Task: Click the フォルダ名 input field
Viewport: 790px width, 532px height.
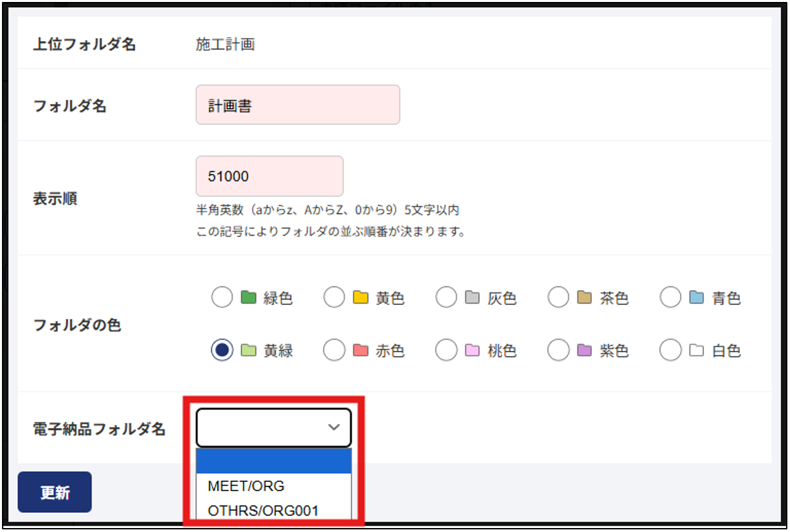Action: coord(298,105)
